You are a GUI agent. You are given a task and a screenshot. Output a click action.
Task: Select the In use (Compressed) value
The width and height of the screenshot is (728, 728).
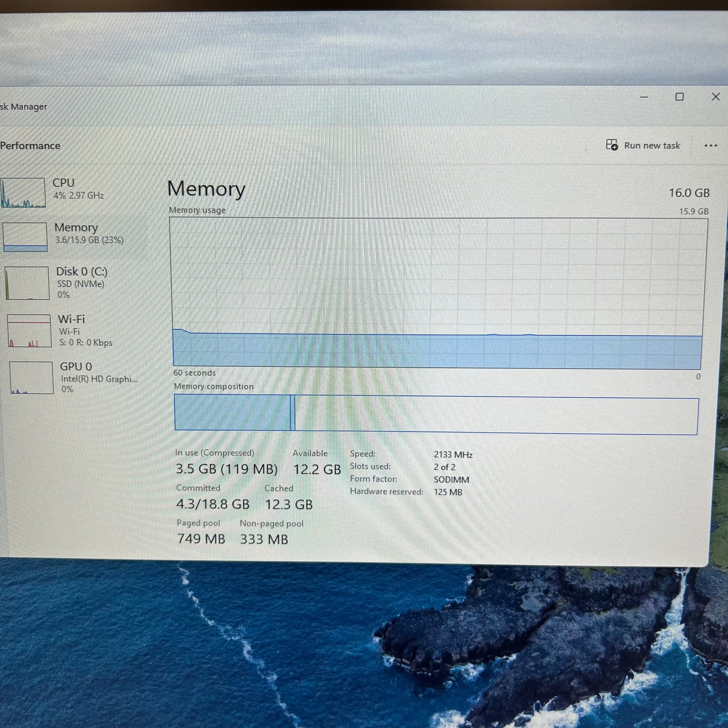coord(227,469)
